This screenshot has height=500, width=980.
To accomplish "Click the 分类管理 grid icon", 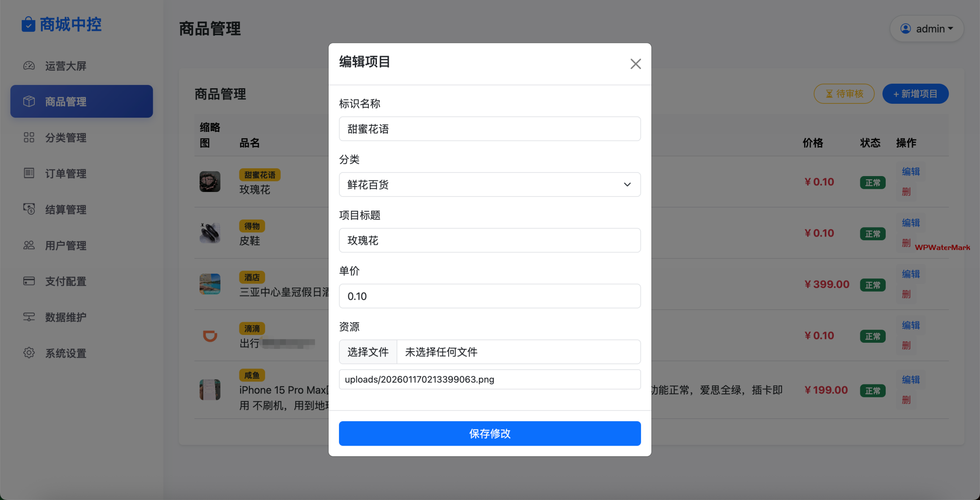I will [29, 137].
